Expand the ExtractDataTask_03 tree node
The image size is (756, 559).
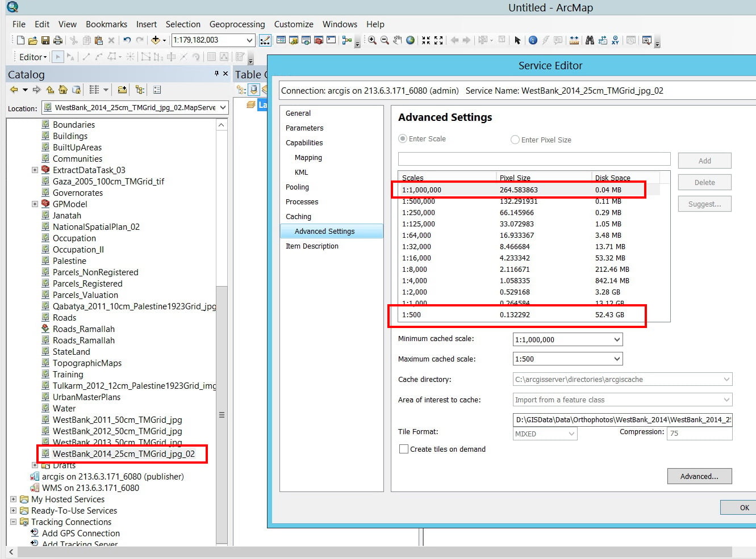(x=35, y=170)
